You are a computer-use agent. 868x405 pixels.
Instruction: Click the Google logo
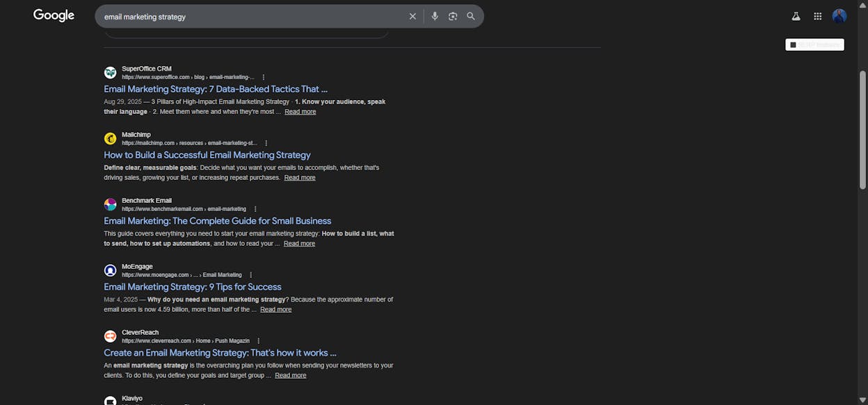click(x=54, y=15)
